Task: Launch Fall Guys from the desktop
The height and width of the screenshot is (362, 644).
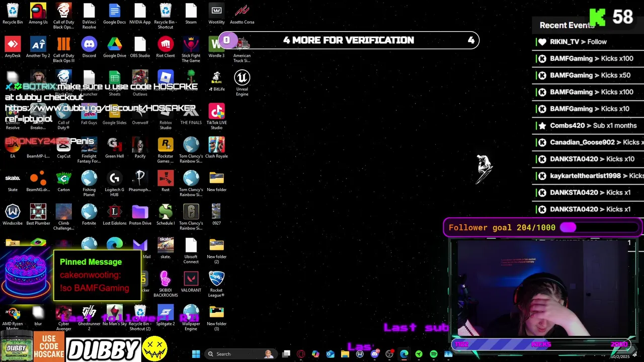Action: point(89,115)
